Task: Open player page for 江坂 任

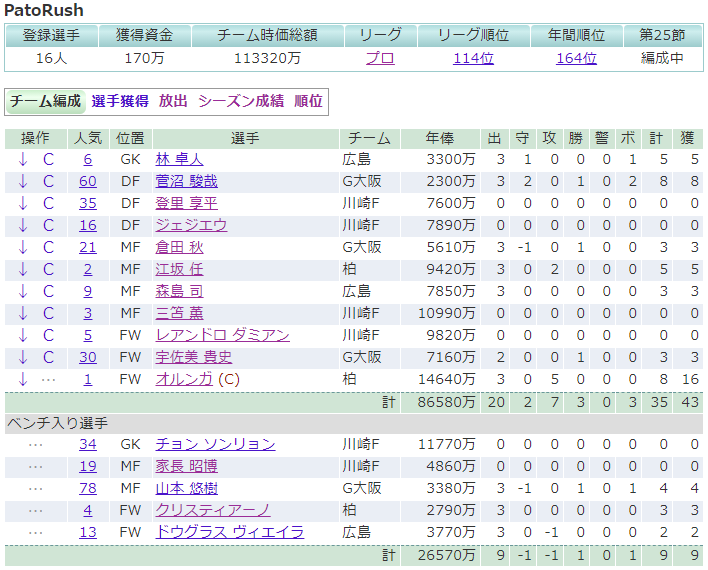Action: pos(179,270)
